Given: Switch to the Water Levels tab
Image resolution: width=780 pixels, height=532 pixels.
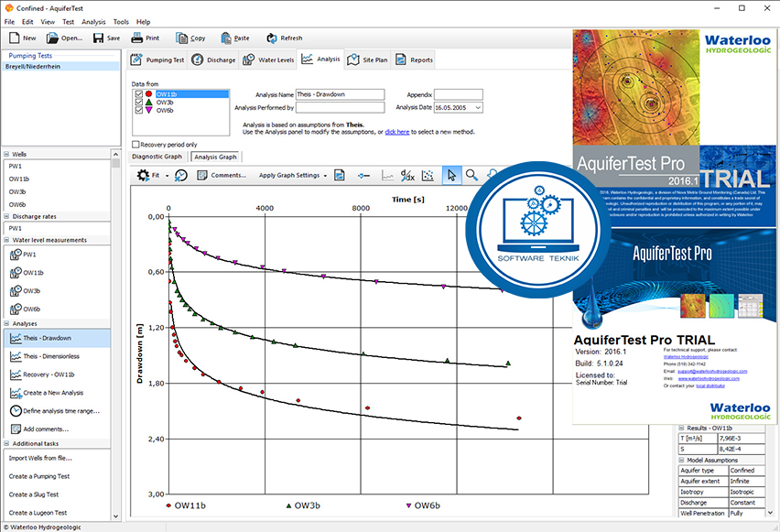Looking at the screenshot, I should point(268,60).
